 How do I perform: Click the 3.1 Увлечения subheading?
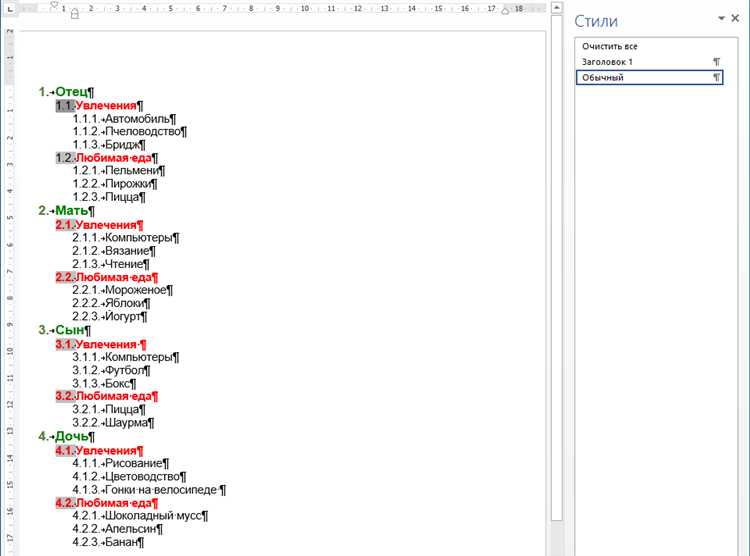100,345
